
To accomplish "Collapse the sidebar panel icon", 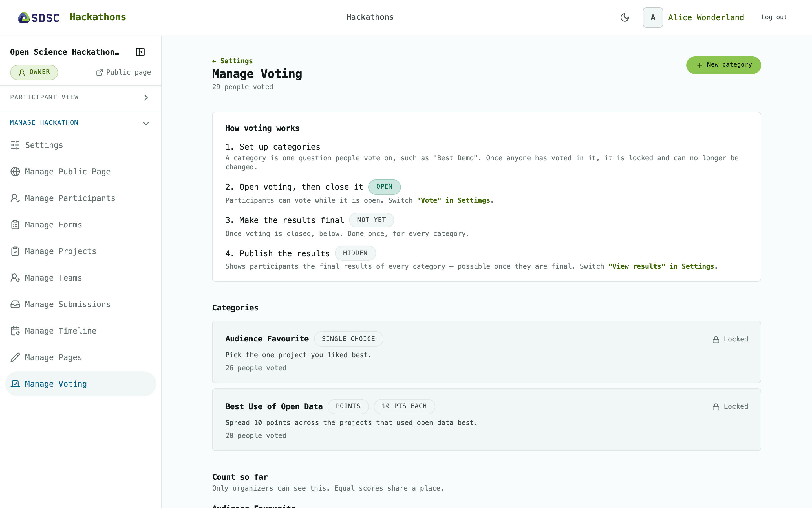I will pyautogui.click(x=140, y=52).
